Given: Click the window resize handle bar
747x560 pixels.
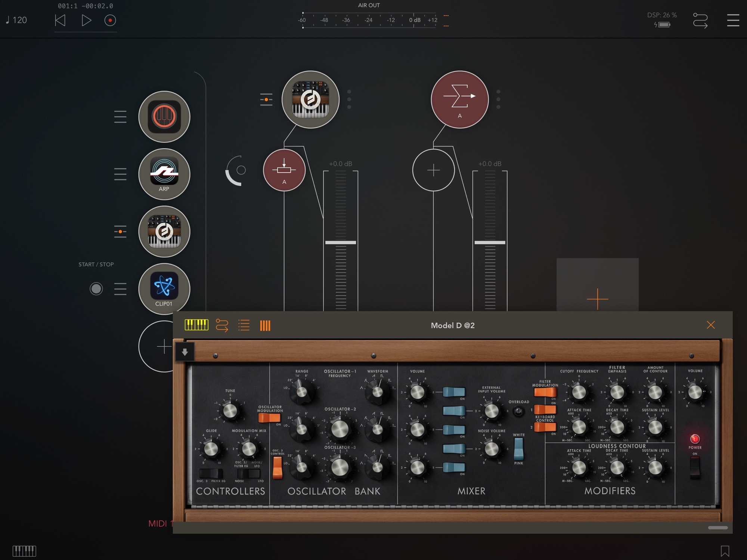Looking at the screenshot, I should click(x=718, y=527).
